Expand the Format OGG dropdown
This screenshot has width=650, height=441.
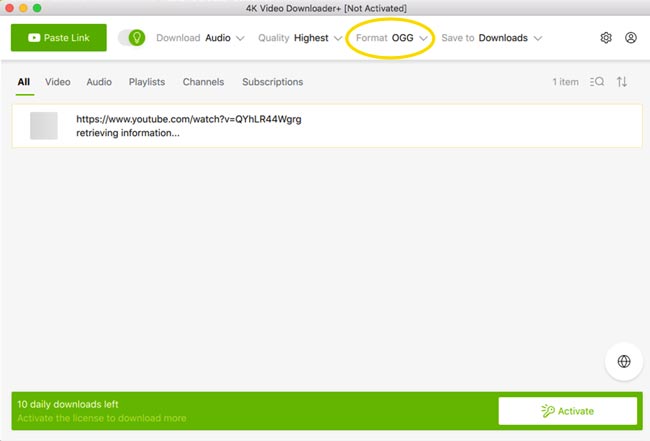click(x=392, y=38)
